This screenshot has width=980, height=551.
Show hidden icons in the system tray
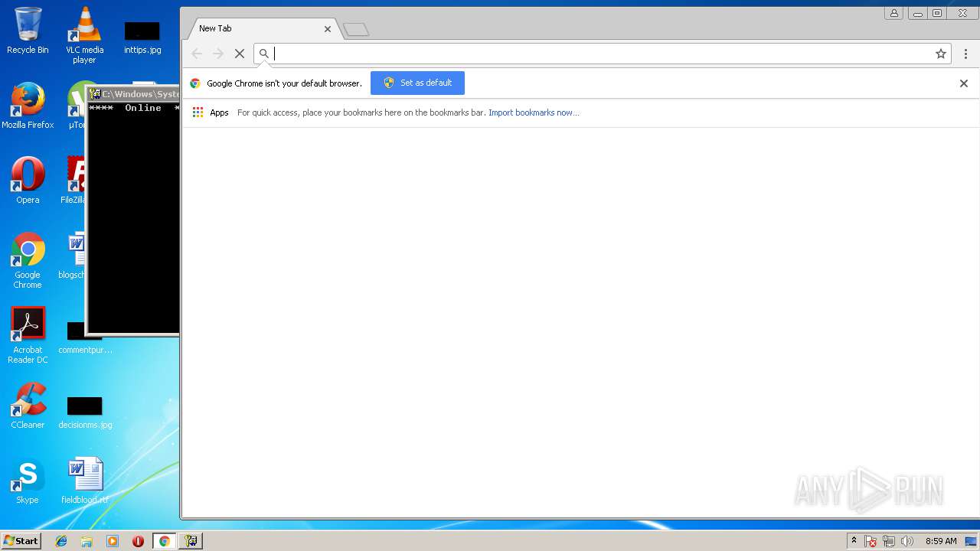click(x=854, y=541)
